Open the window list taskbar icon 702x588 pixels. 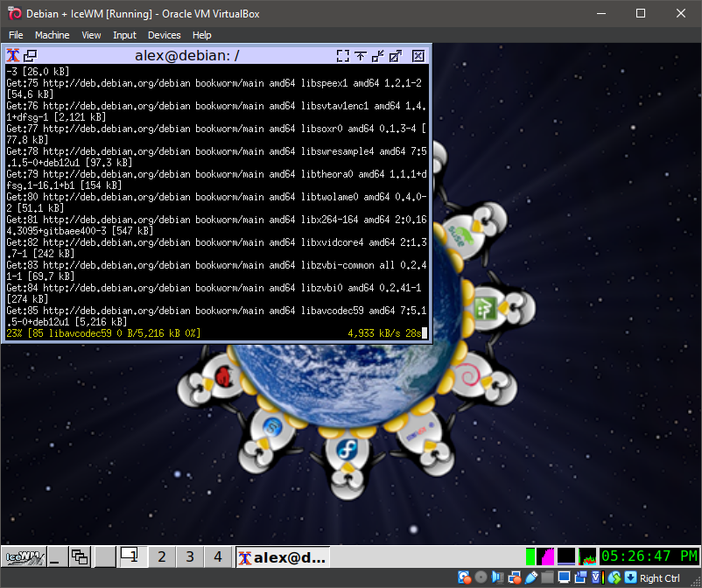[x=81, y=556]
